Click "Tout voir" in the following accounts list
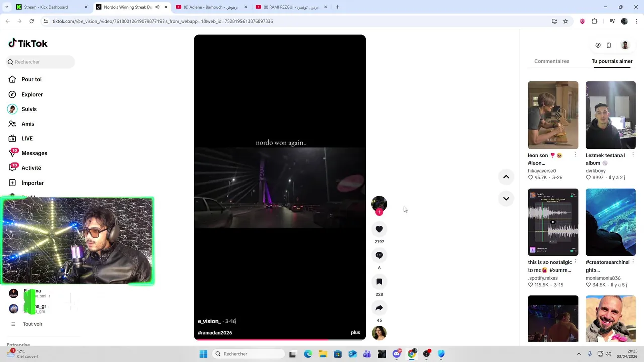This screenshot has width=644, height=362. click(32, 324)
